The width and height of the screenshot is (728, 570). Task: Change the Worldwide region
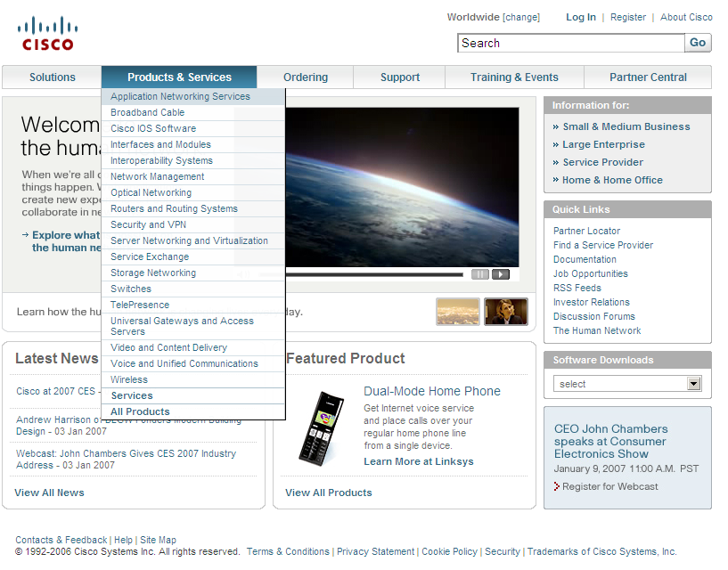click(x=521, y=17)
